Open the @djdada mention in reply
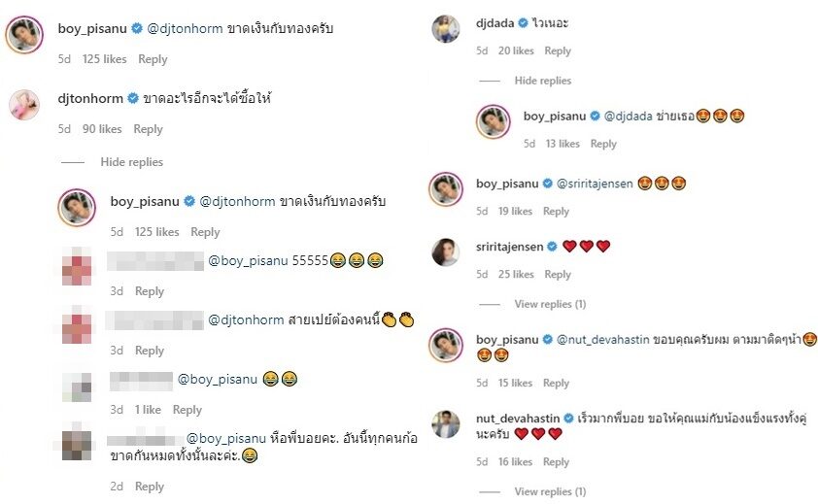Screen dimensions: 818x504 coord(629,116)
